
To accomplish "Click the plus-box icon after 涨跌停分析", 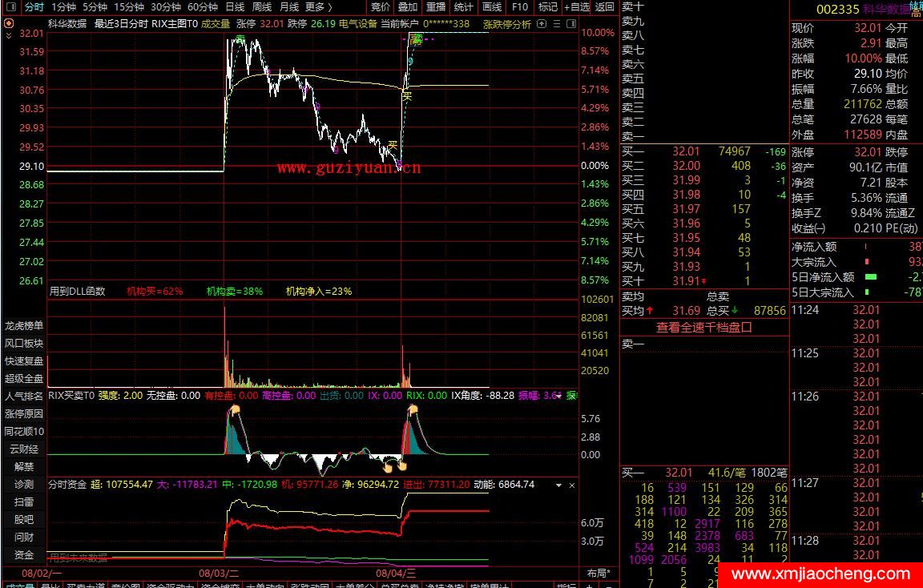I will [541, 24].
